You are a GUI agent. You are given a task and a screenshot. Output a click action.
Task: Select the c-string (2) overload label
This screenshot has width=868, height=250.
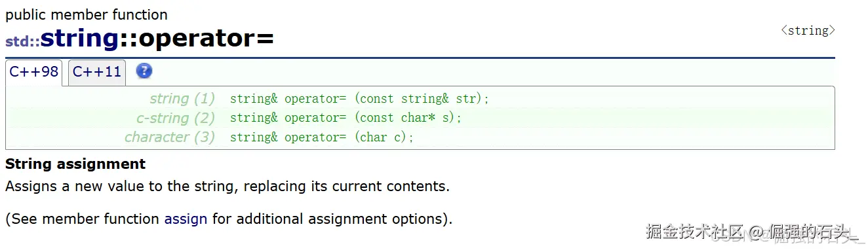coord(176,118)
